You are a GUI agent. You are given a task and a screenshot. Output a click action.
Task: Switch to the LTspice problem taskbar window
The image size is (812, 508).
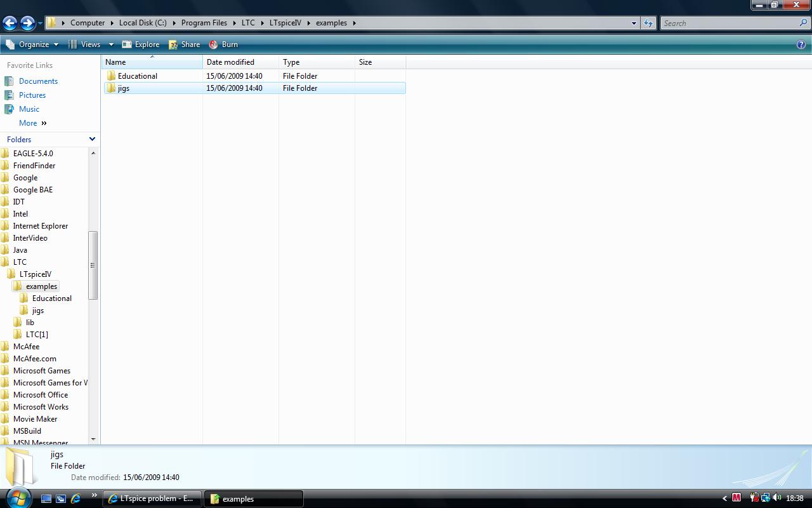click(152, 498)
